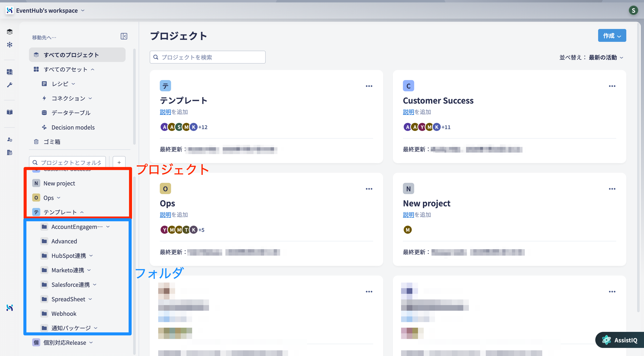Open the dashboard grid icon in left rail
Screen dimensions: 644x356
pos(9,72)
